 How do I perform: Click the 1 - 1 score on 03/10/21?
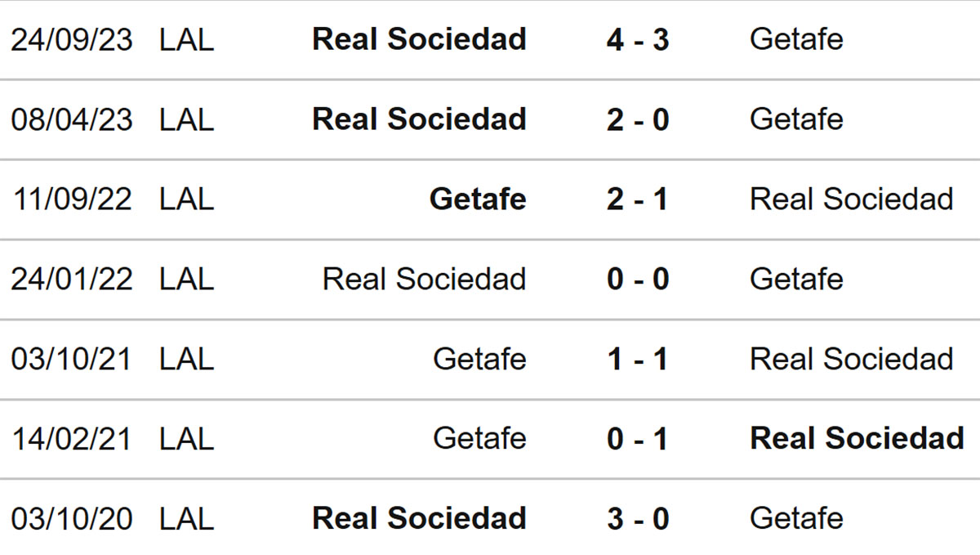(x=638, y=360)
